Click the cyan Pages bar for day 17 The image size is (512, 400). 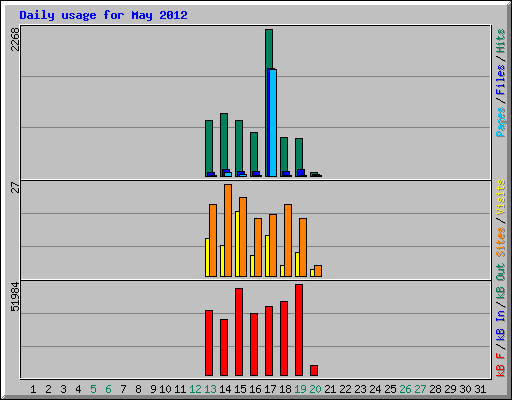point(273,123)
